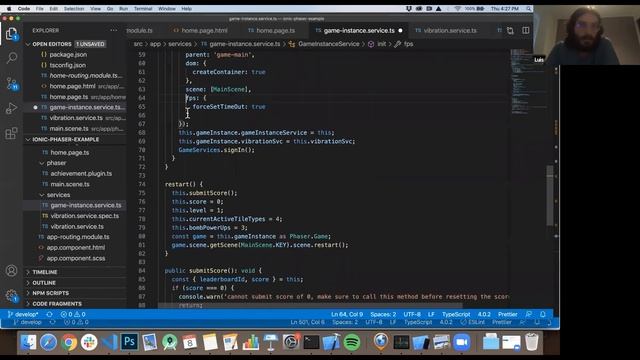Click the editor vertical scrollbar thumb
Image resolution: width=640 pixels, height=360 pixels.
coord(550,196)
